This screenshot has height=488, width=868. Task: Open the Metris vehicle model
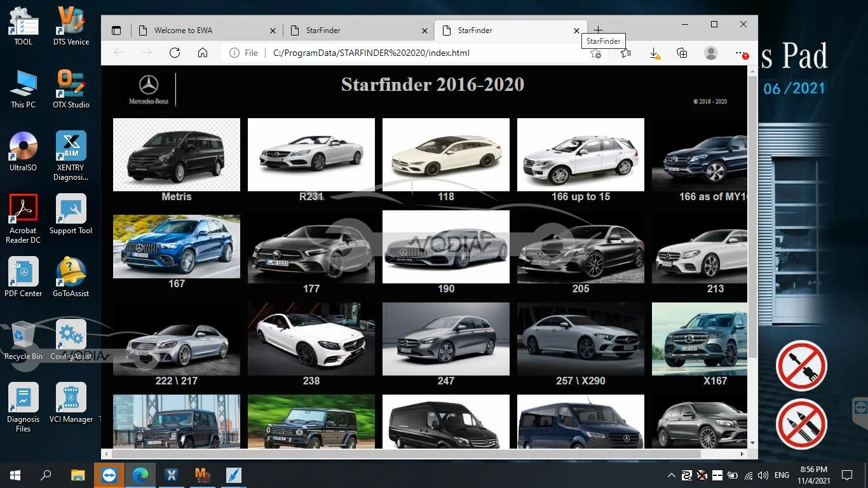pos(176,155)
